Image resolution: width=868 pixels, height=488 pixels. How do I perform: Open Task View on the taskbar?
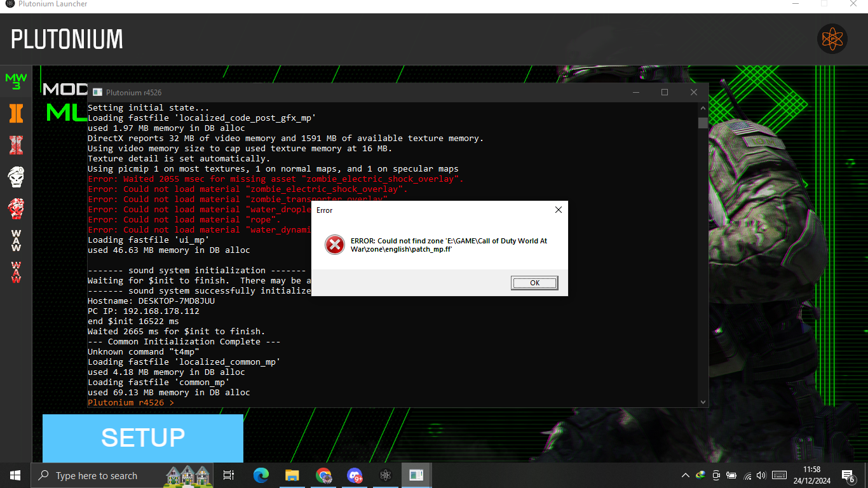[x=229, y=475]
